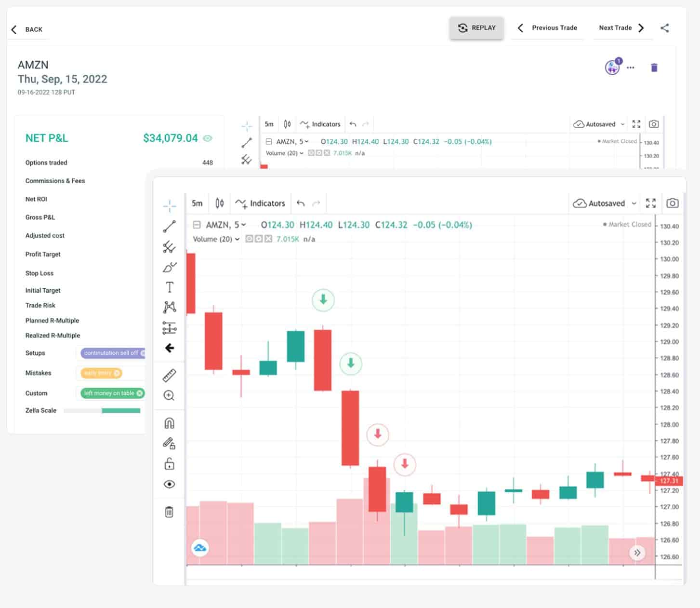Viewport: 700px width, 608px height.
Task: Select the trend line tool in background chart
Action: (x=247, y=143)
